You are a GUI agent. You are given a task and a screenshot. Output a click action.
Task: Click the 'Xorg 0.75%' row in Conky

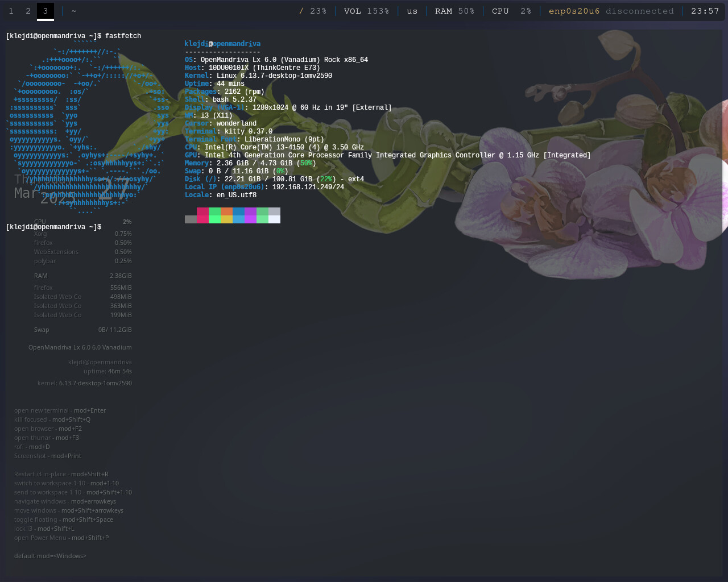coord(82,234)
